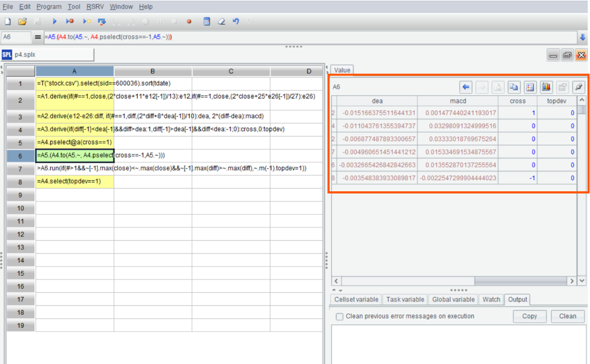Switch to the Watch tab
This screenshot has height=364, width=590.
pos(491,299)
